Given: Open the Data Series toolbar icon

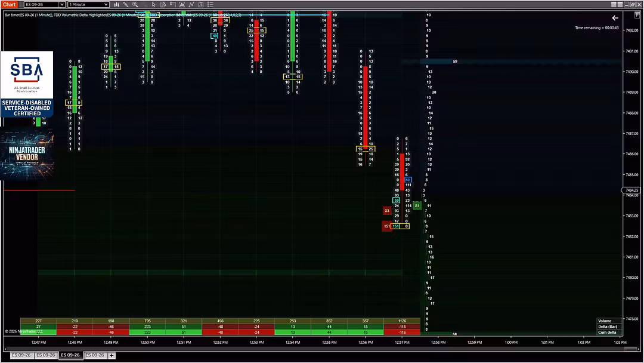Looking at the screenshot, I should 182,5.
